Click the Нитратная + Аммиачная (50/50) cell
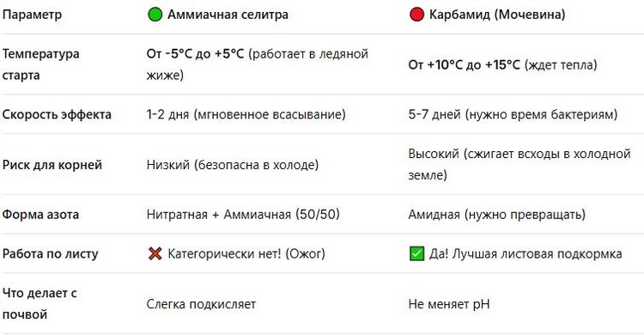Image resolution: width=644 pixels, height=335 pixels. 243,215
